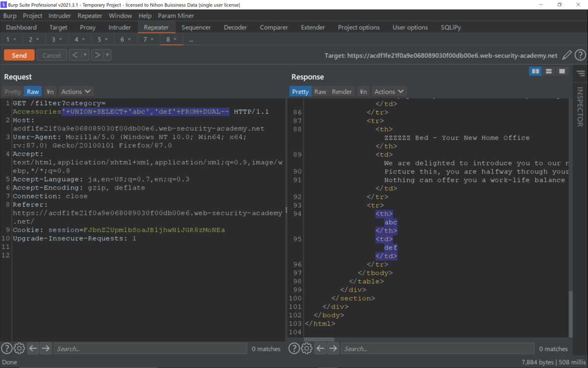Click response horizontal scrollbar thumb
Screen dimensions: 588x368
pyautogui.click(x=319, y=339)
